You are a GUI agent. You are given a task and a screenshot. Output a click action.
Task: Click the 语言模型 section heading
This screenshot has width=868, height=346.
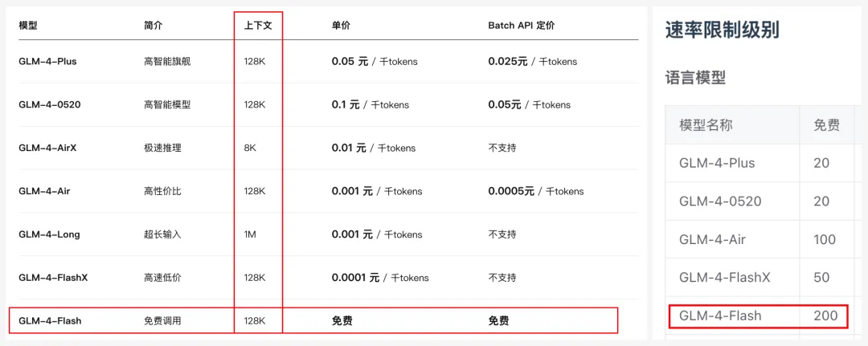coord(695,78)
